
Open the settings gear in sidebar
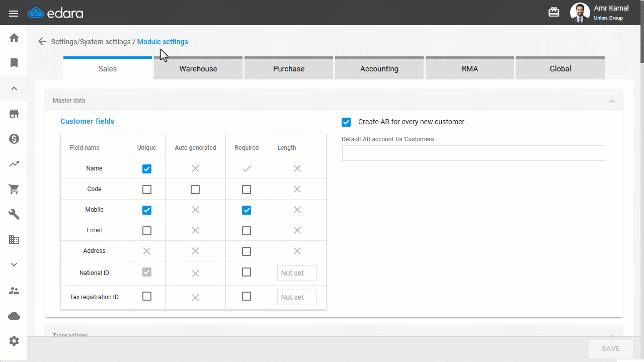[14, 341]
